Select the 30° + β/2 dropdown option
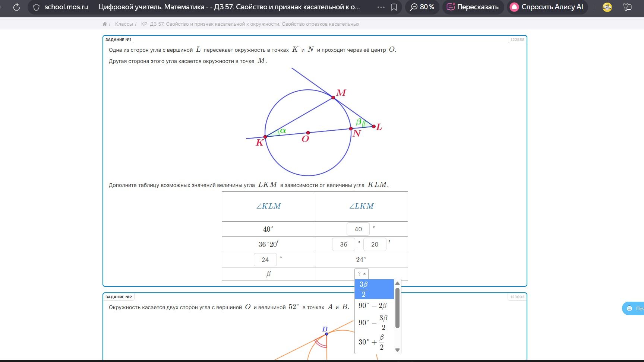 (x=374, y=342)
